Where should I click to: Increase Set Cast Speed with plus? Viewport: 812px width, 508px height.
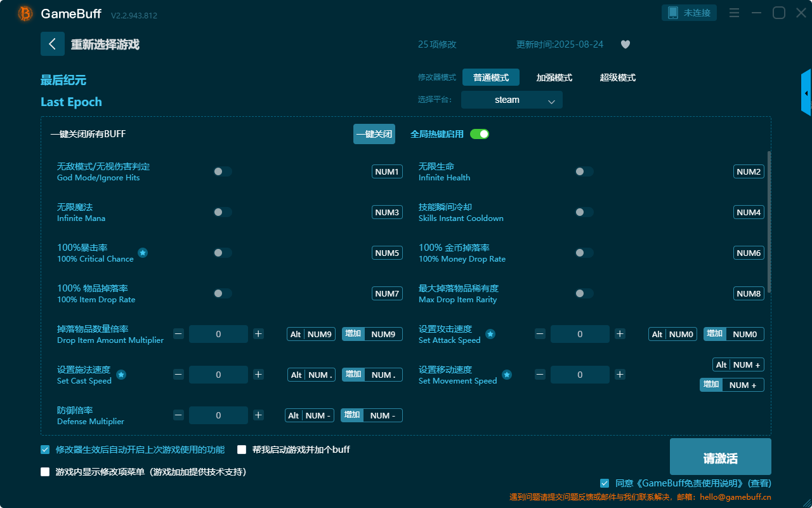258,375
